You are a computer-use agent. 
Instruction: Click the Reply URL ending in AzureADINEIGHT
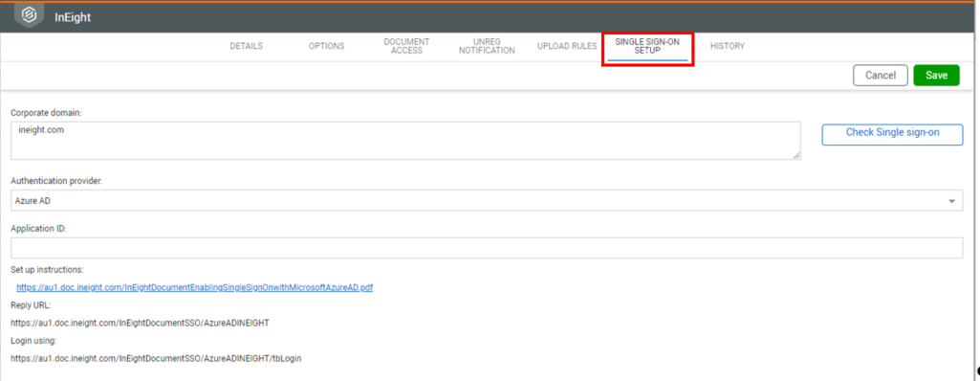pyautogui.click(x=140, y=324)
